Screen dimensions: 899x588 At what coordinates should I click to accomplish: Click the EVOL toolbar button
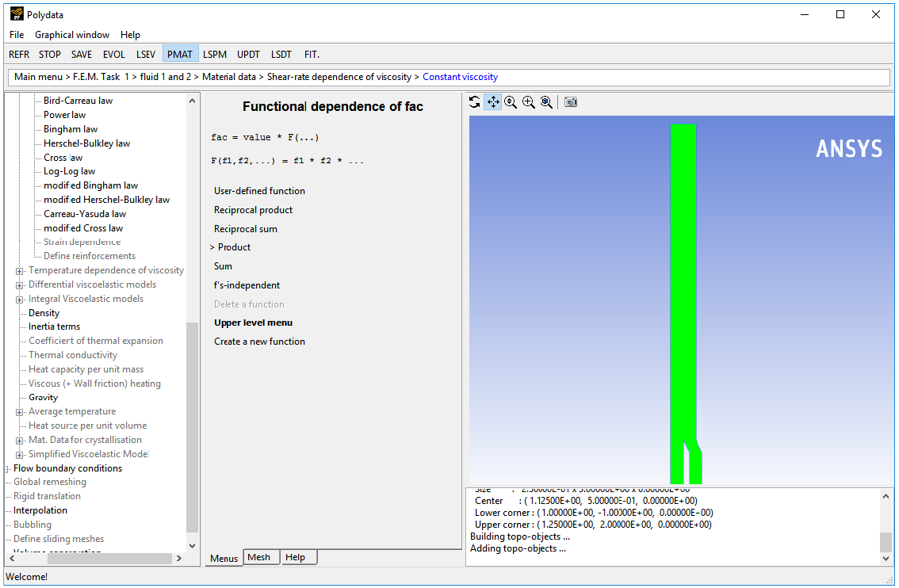click(114, 55)
